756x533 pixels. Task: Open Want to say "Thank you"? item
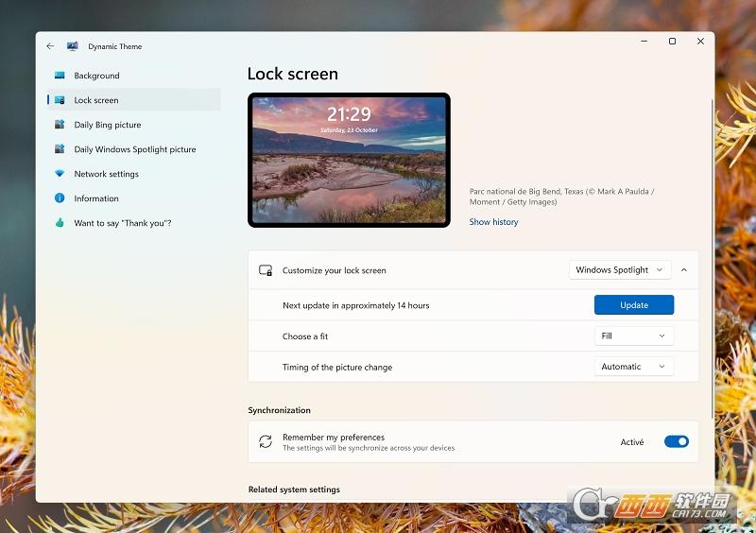(134, 223)
